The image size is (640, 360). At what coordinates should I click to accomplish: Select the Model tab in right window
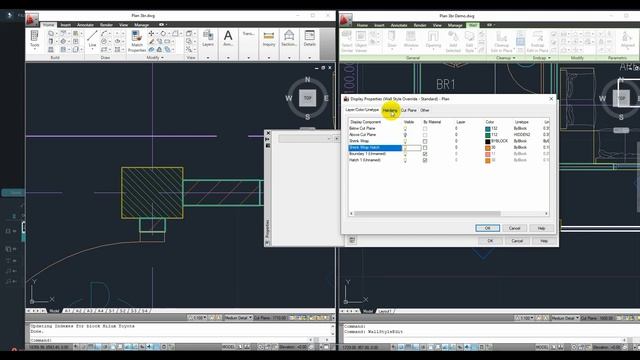[368, 311]
